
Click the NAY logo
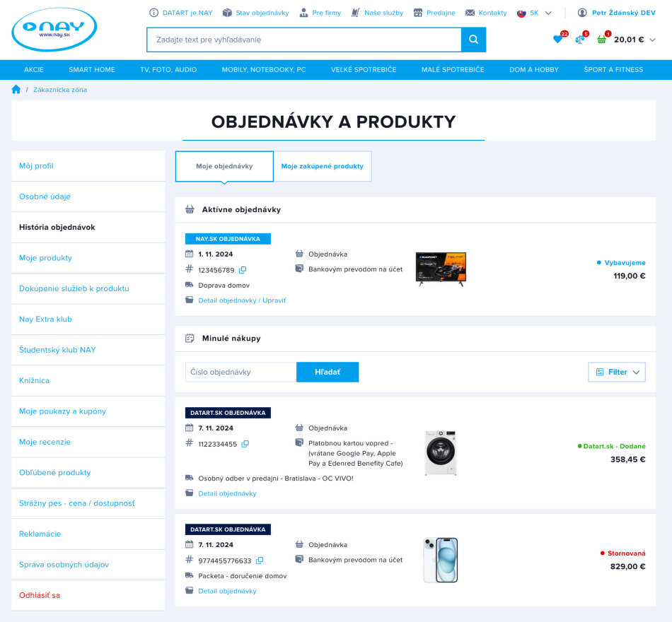pos(54,30)
